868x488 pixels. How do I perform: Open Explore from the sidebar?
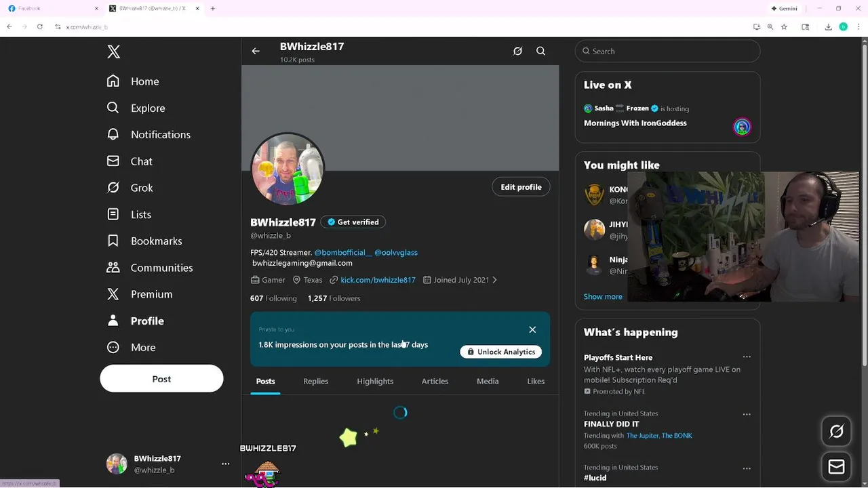click(x=136, y=108)
